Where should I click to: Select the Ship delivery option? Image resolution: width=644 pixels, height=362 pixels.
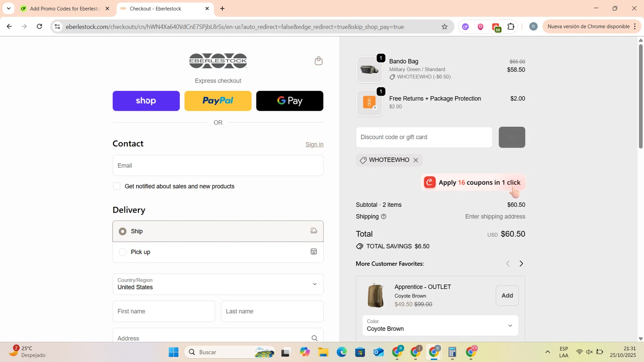[218, 231]
